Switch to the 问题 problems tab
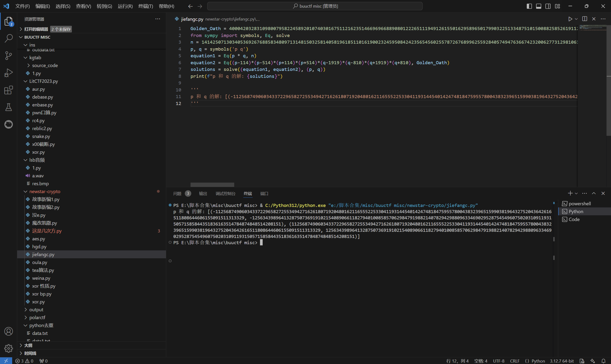Image resolution: width=611 pixels, height=364 pixels. (182, 194)
